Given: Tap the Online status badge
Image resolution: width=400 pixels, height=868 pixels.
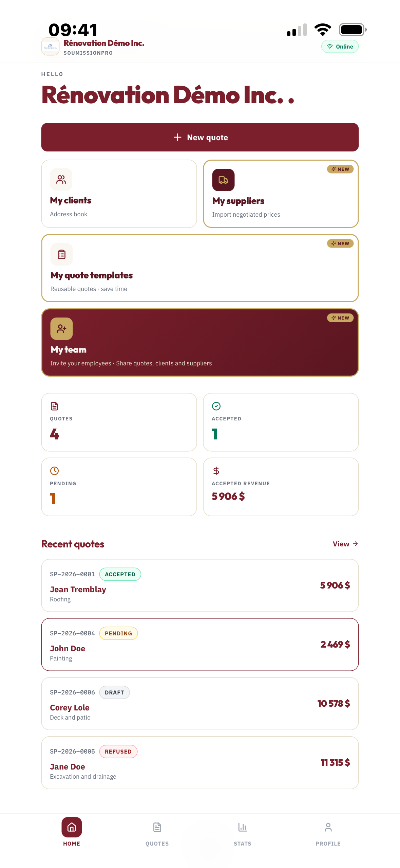Looking at the screenshot, I should (x=340, y=47).
